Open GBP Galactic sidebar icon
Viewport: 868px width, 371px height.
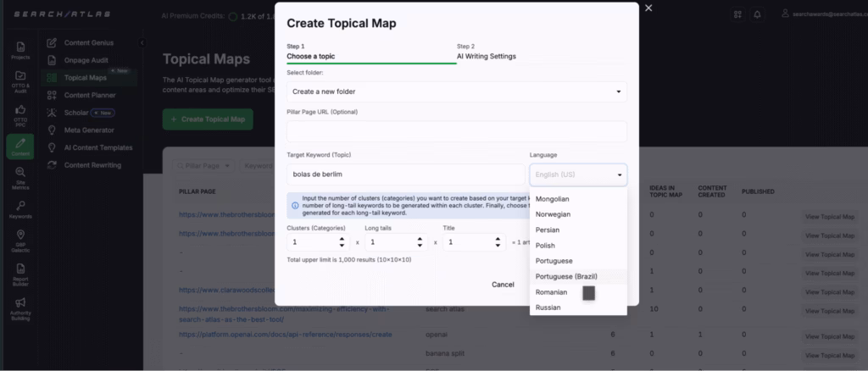19,241
